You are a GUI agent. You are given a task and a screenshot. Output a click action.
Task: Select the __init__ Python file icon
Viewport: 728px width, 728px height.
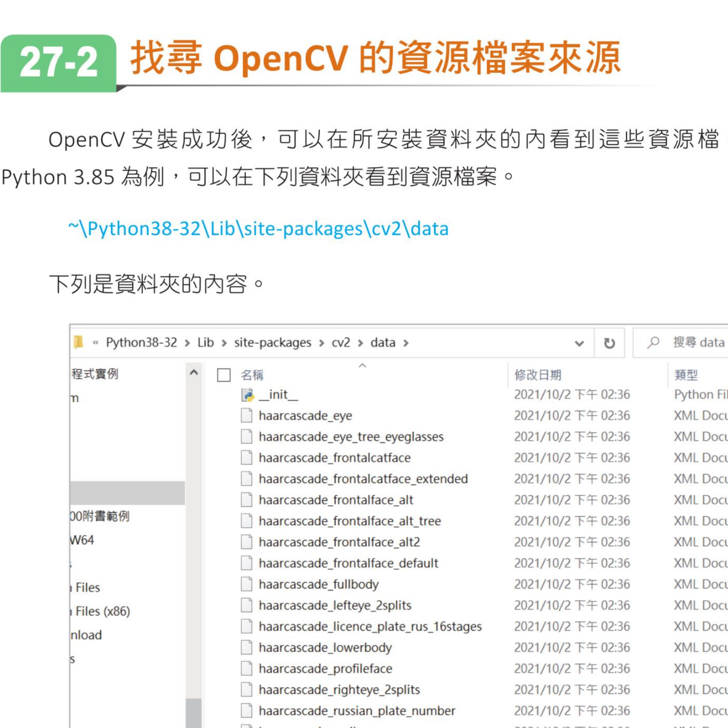247,394
